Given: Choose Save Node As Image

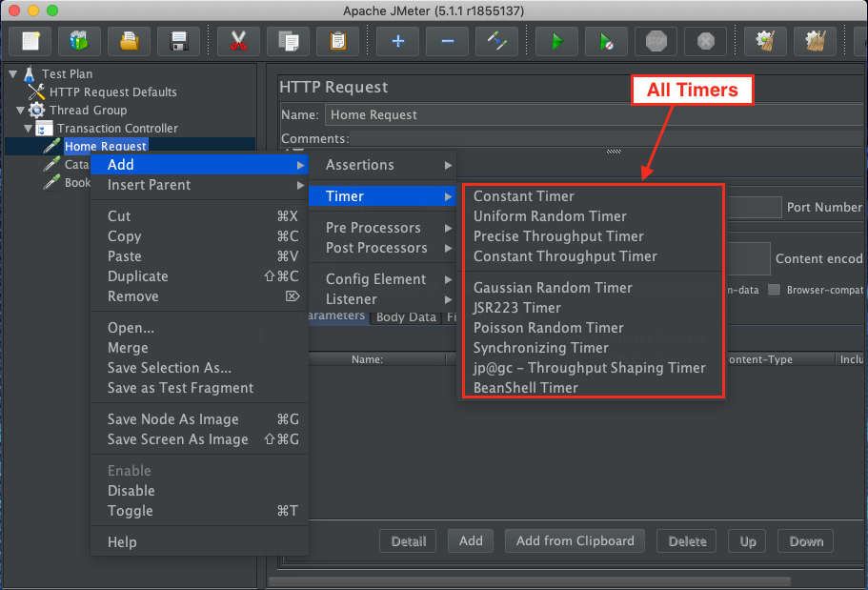Looking at the screenshot, I should pyautogui.click(x=199, y=419).
